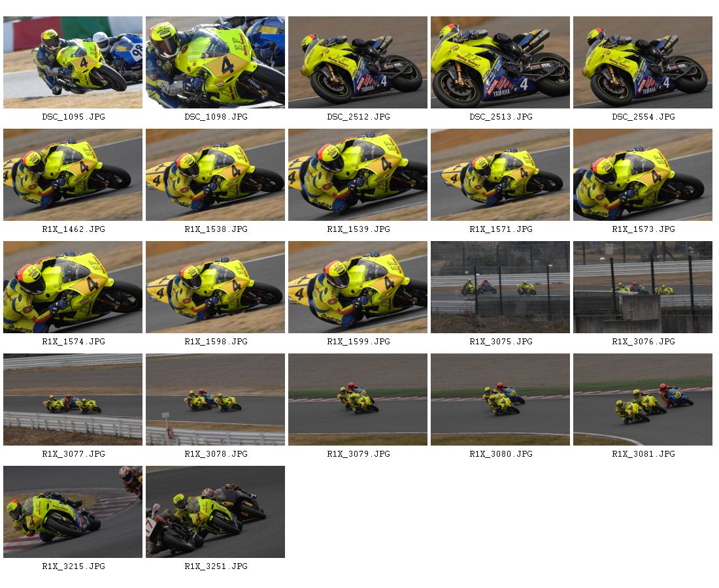Screen dimensions: 719x588
Task: Open the R1X_1462.JPG thumbnail
Action: 73,174
